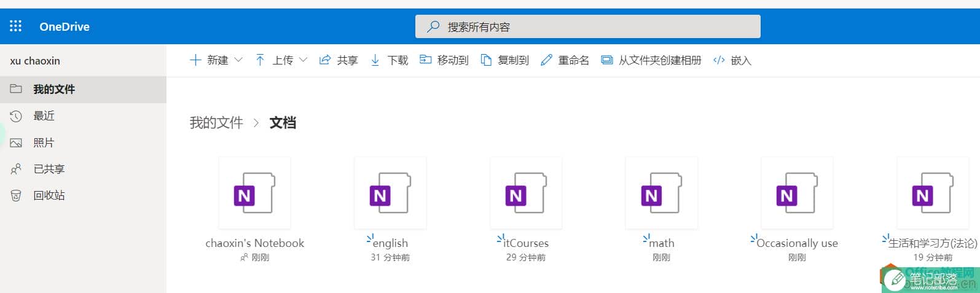
Task: Click the 共享 share icon
Action: [x=324, y=60]
